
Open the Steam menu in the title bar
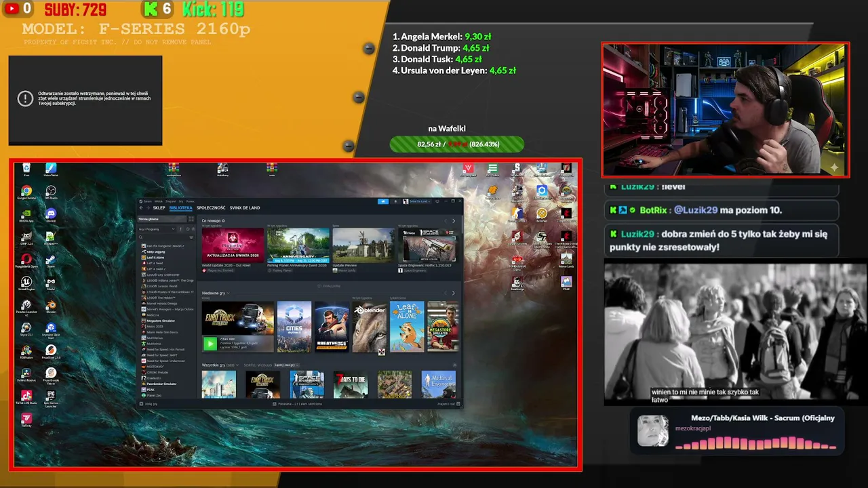tap(146, 201)
